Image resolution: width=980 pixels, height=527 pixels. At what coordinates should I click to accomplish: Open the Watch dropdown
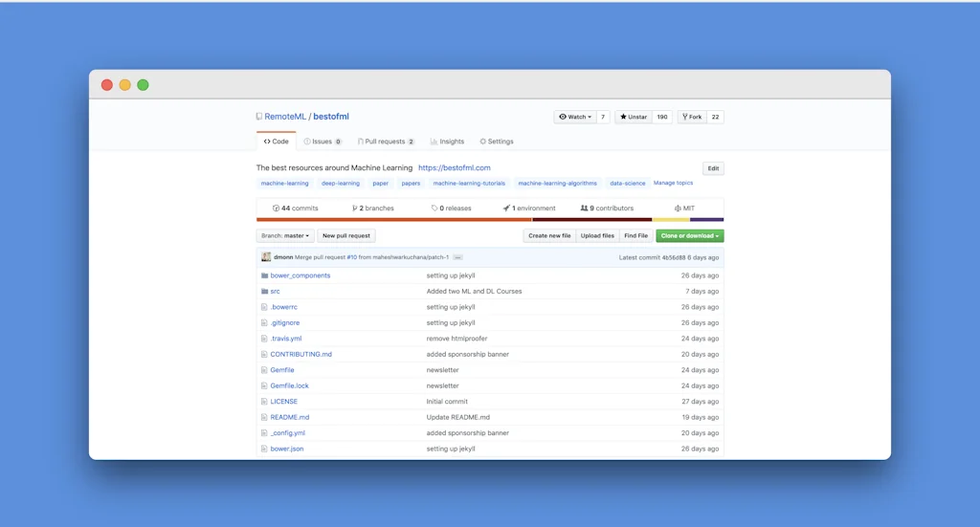575,117
